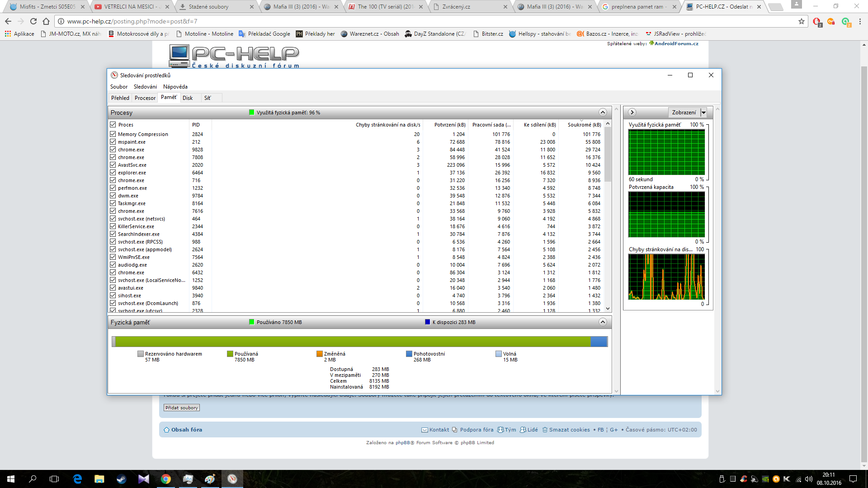Switch to the Procesor tab
This screenshot has width=868, height=488.
(x=145, y=98)
